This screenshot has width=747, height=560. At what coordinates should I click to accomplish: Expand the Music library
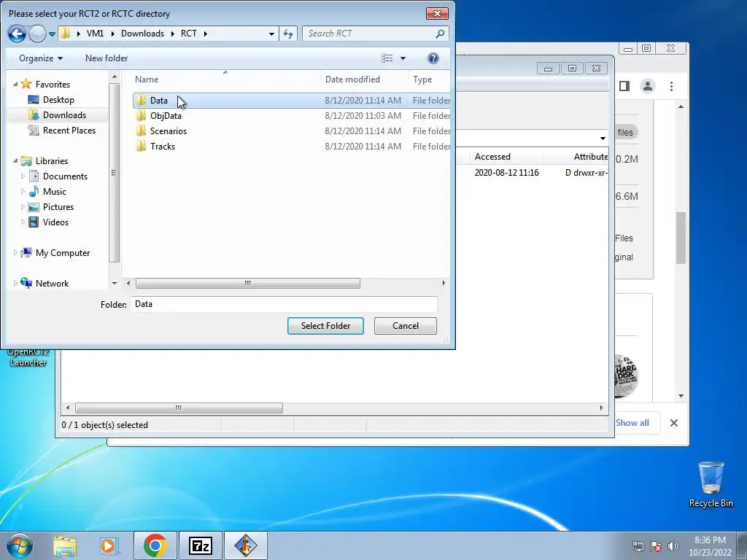[x=23, y=192]
